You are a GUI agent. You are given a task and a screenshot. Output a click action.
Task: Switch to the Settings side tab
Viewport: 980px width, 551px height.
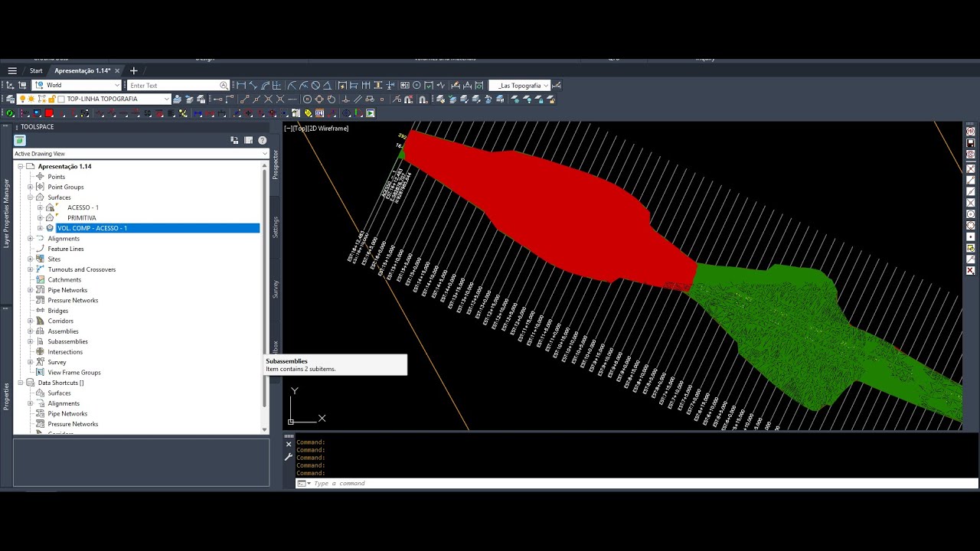coord(276,227)
